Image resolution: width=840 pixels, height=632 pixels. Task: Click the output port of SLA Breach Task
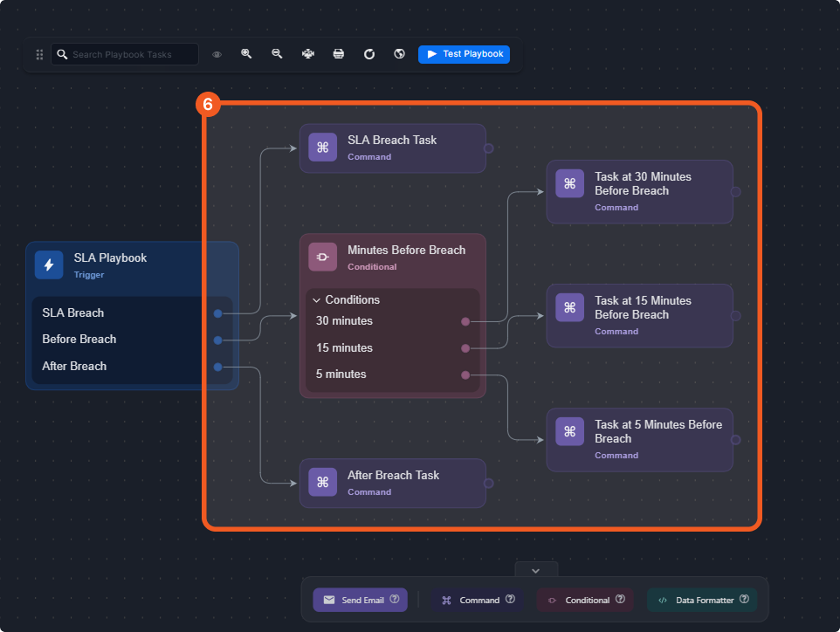pyautogui.click(x=488, y=148)
